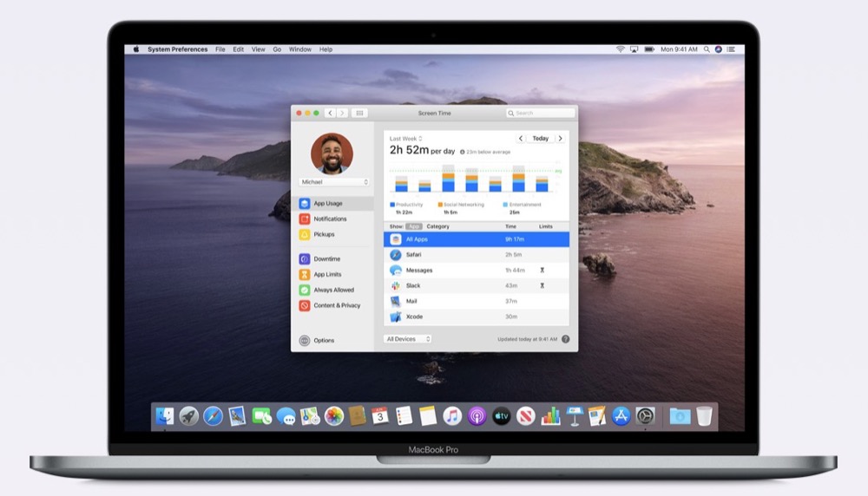Select the Safari row in app list
Image resolution: width=868 pixels, height=496 pixels.
[476, 255]
